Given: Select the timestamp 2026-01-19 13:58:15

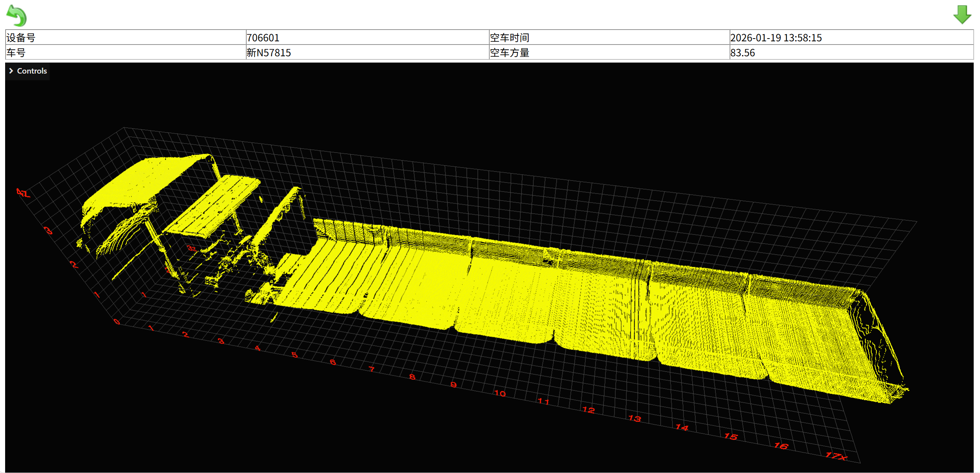Looking at the screenshot, I should (x=776, y=38).
